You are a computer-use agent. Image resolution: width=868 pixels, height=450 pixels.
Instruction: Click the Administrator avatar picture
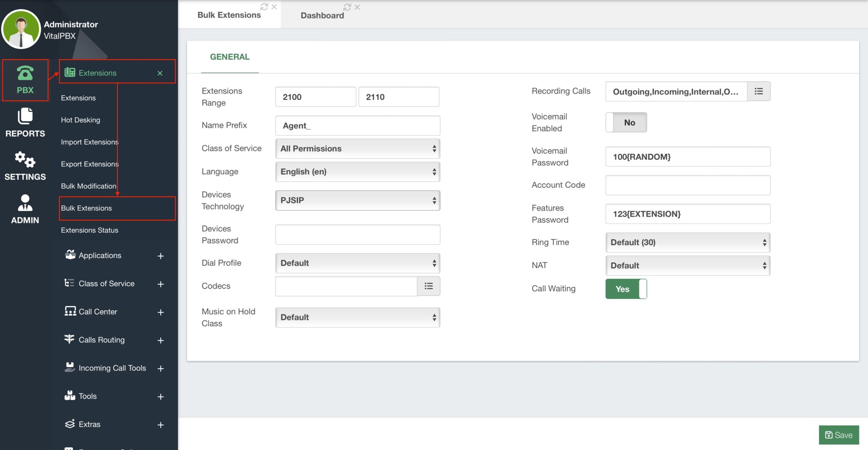click(21, 30)
